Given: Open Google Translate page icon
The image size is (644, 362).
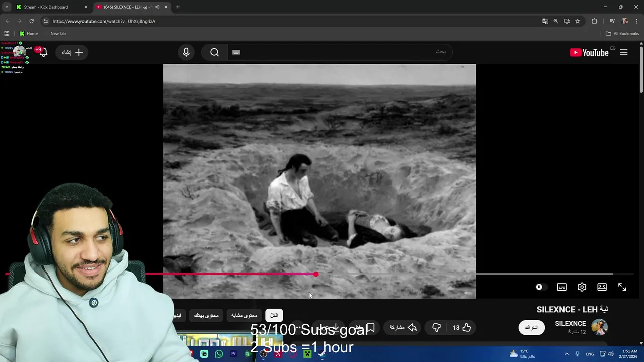Looking at the screenshot, I should point(545,21).
